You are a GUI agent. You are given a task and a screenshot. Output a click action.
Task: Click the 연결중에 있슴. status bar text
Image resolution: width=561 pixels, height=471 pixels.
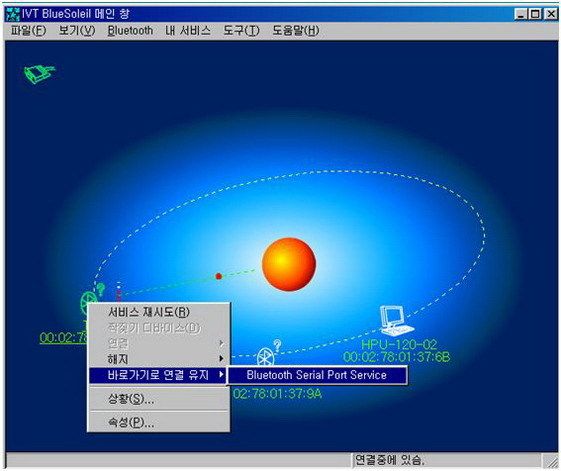tap(390, 460)
